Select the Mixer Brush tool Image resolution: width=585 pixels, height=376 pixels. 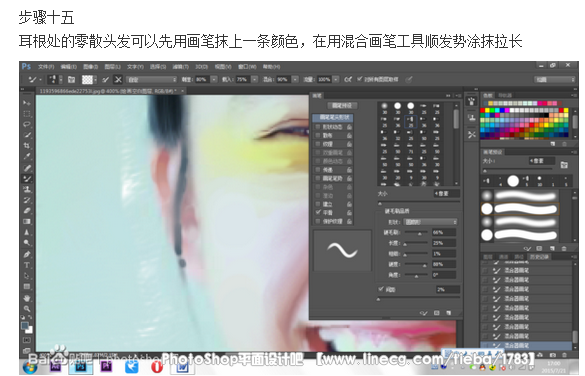point(27,179)
